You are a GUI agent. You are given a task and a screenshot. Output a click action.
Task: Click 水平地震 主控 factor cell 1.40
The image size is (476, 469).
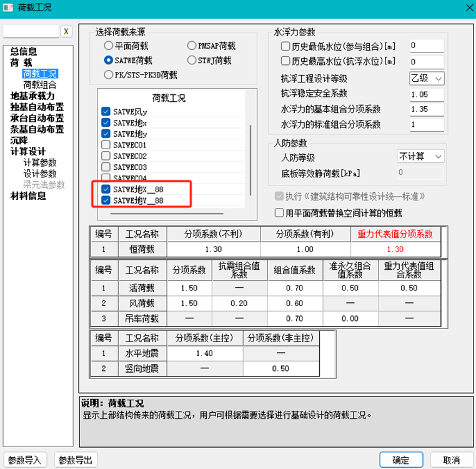(x=205, y=353)
